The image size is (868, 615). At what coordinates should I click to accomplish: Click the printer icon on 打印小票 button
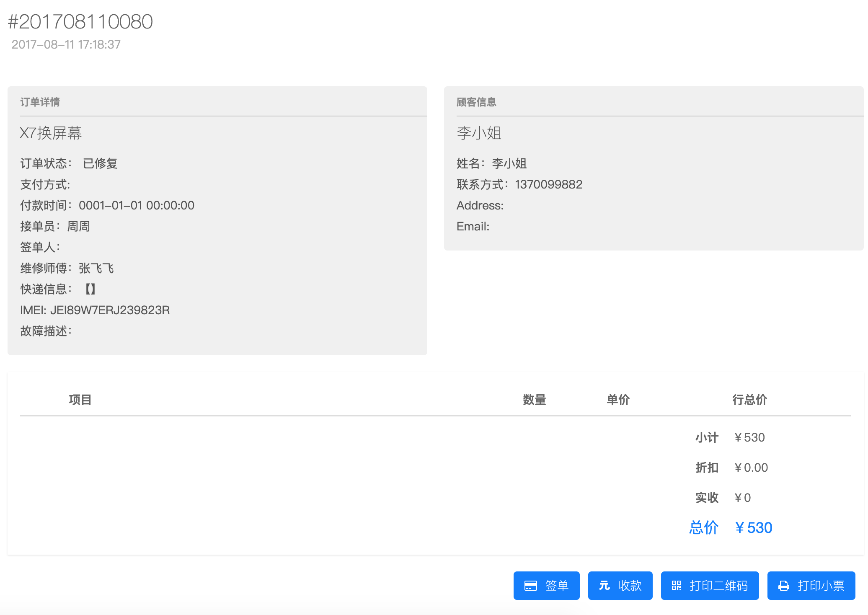[x=785, y=586]
